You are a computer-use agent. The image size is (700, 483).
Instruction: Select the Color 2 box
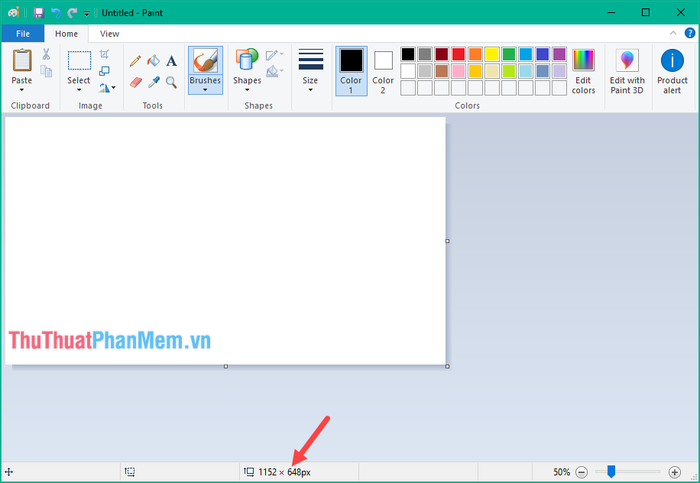tap(383, 70)
